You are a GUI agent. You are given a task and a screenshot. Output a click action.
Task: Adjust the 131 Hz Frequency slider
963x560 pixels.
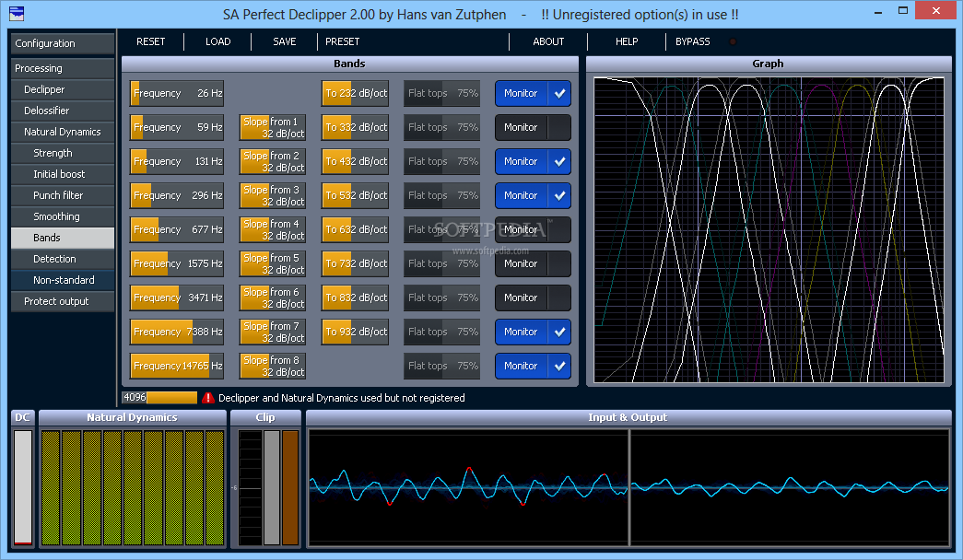pyautogui.click(x=177, y=161)
